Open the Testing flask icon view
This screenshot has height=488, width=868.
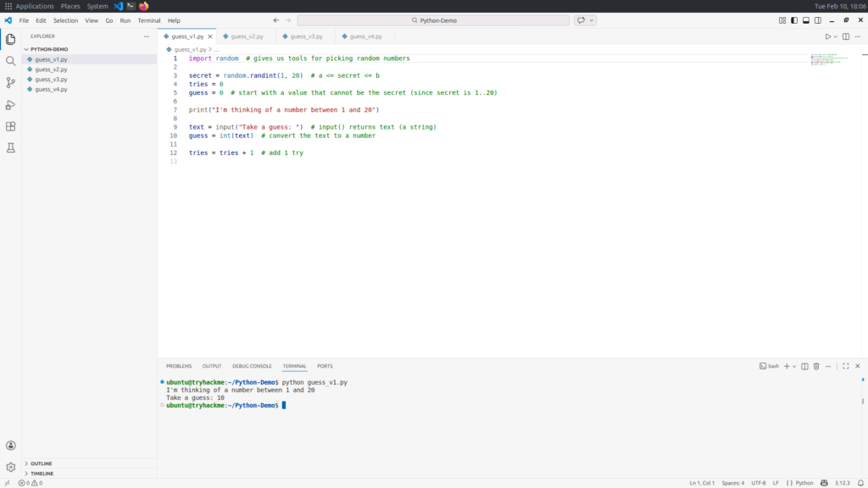point(11,147)
